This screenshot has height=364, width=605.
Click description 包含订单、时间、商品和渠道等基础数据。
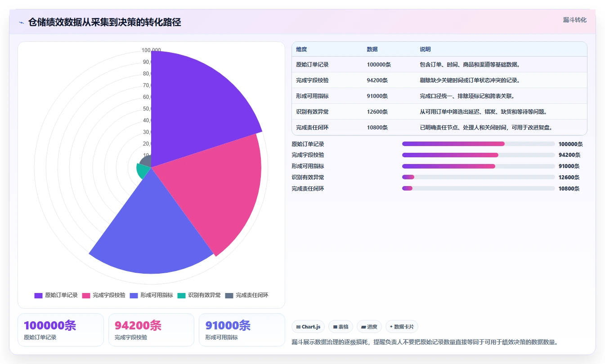470,65
